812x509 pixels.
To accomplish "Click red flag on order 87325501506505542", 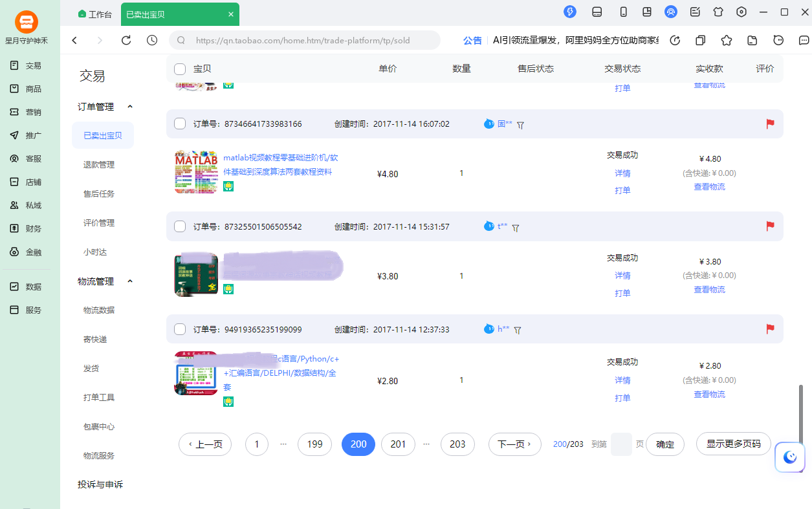I will click(770, 226).
